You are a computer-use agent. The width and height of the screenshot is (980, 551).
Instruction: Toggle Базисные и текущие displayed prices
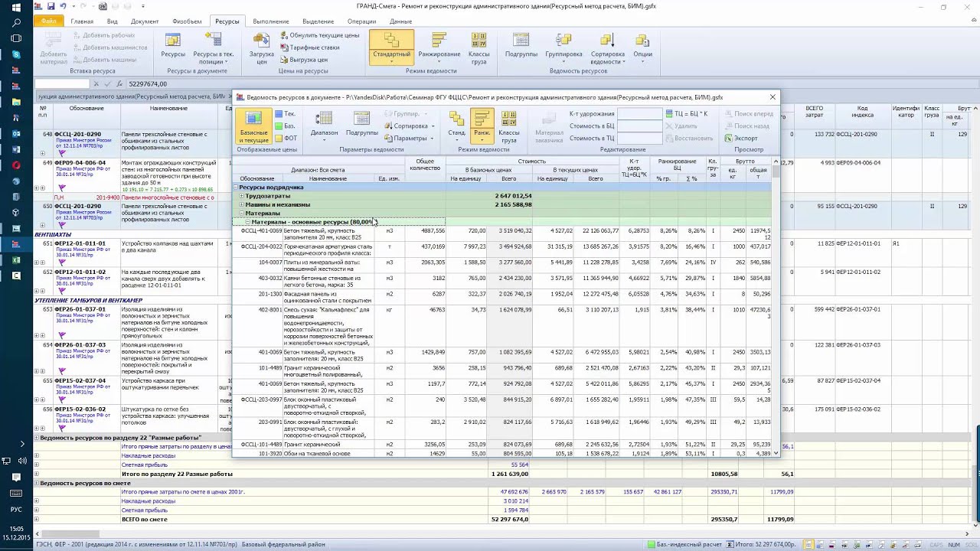[253, 126]
